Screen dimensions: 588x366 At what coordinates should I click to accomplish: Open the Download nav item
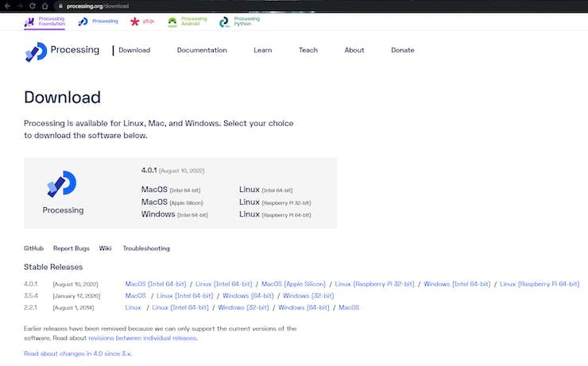[x=134, y=50]
